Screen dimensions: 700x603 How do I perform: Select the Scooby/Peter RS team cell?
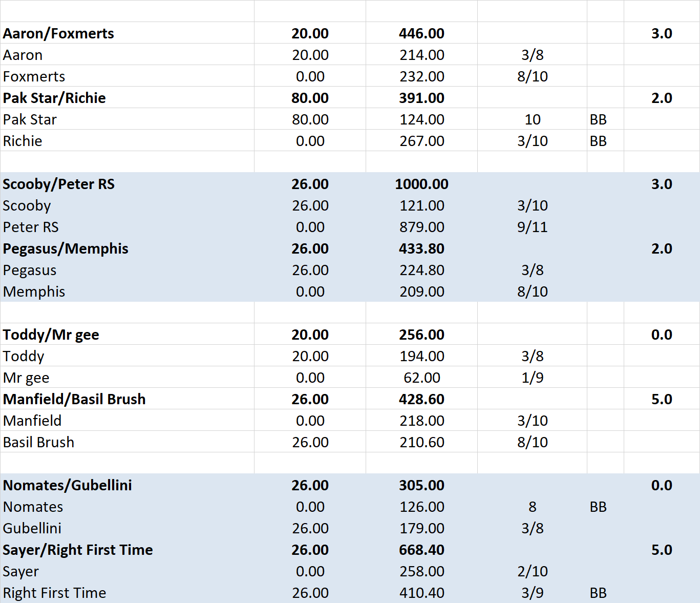tap(58, 184)
